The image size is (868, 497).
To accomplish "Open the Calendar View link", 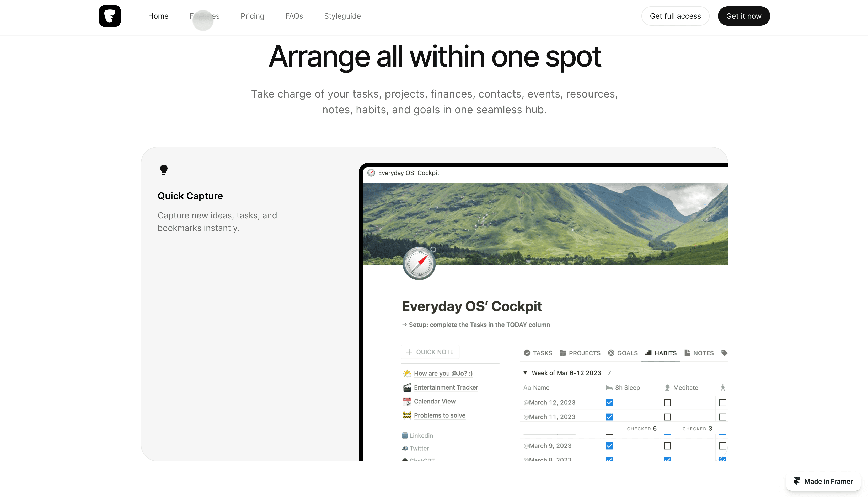I will point(434,401).
